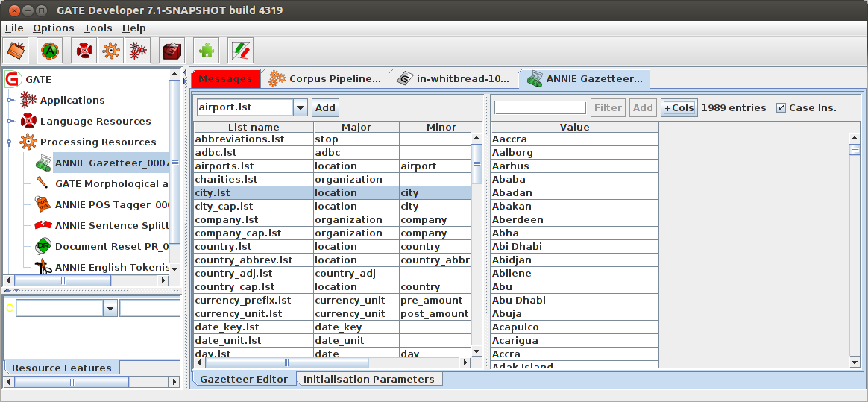This screenshot has width=868, height=402.
Task: Click the ANNIE Gazetteer tab icon
Action: pos(535,78)
